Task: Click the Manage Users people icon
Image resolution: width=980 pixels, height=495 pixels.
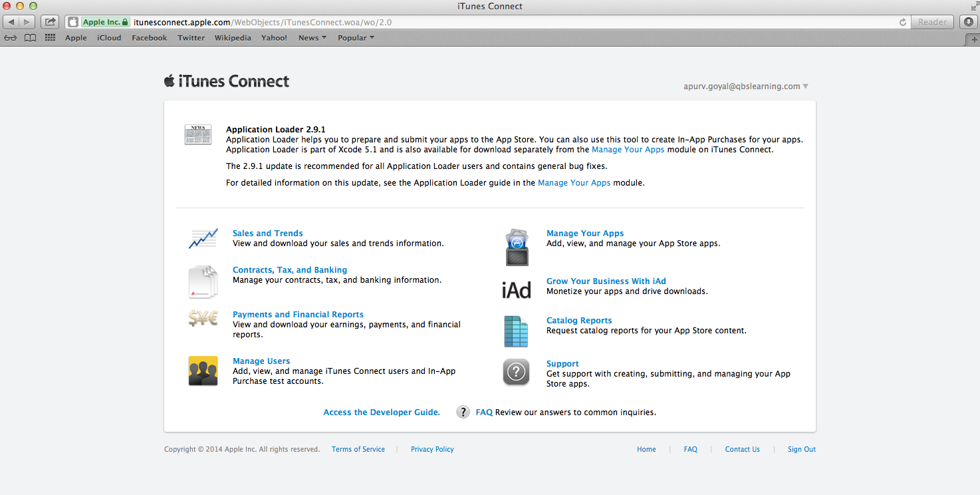Action: pos(203,371)
